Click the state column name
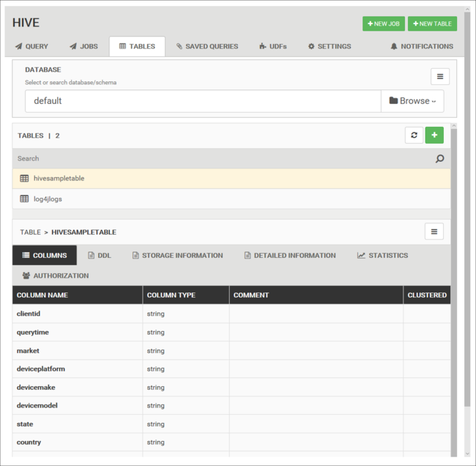 (x=25, y=424)
